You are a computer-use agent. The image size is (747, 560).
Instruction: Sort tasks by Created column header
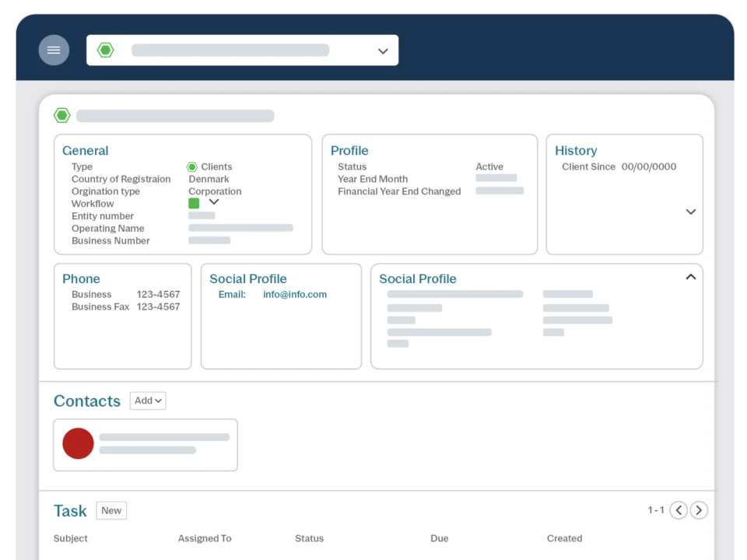pos(564,538)
